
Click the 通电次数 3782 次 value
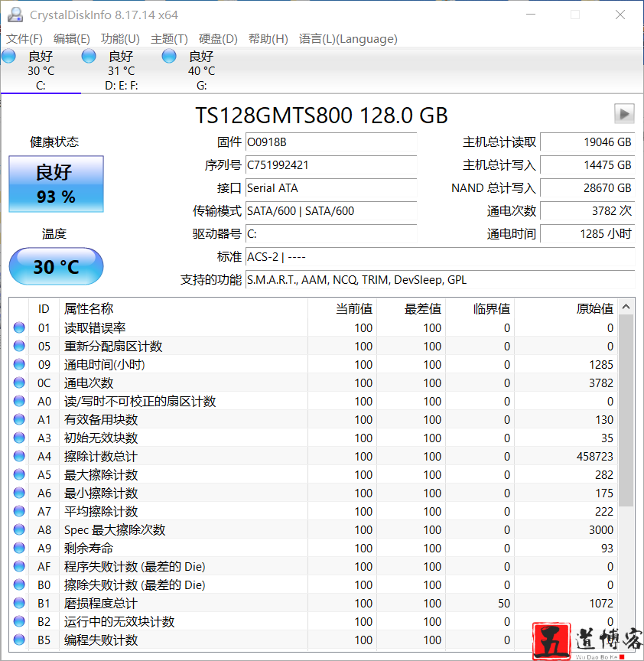point(587,211)
